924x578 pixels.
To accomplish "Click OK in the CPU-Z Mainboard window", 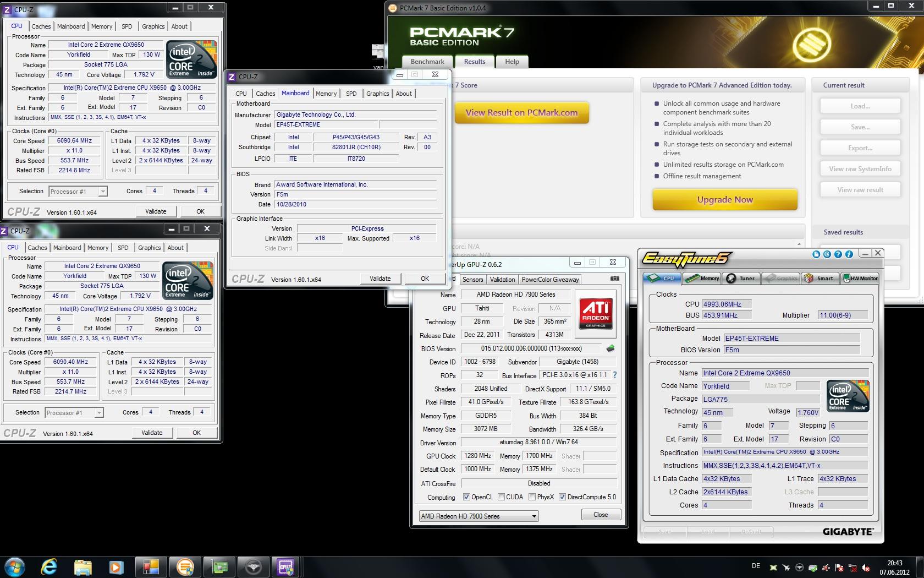I will click(425, 279).
